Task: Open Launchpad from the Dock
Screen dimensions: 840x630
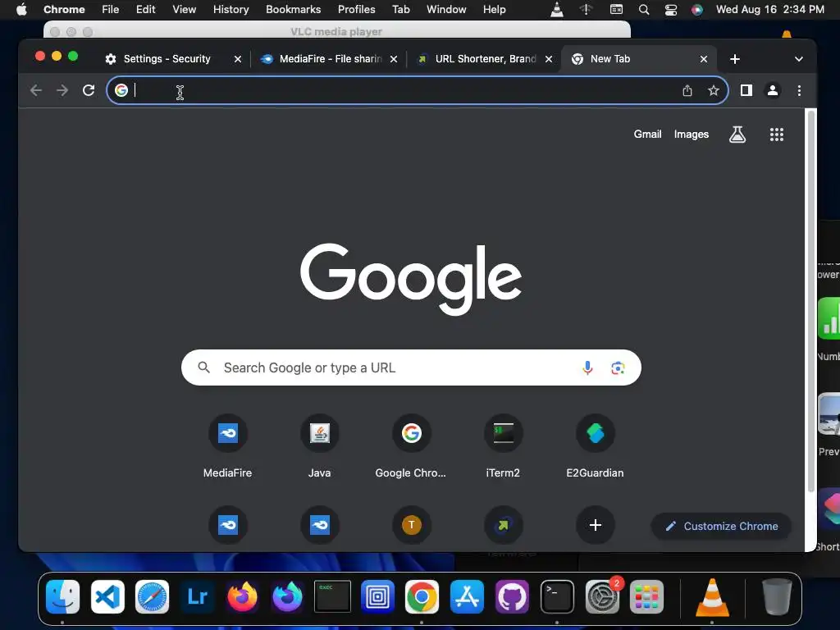Action: click(x=646, y=596)
